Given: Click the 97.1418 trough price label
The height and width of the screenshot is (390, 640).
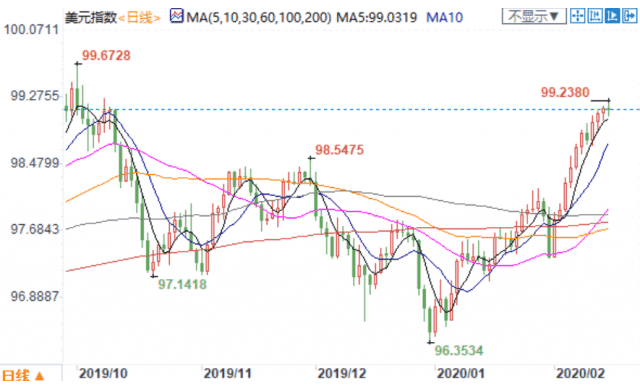Looking at the screenshot, I should (x=182, y=284).
